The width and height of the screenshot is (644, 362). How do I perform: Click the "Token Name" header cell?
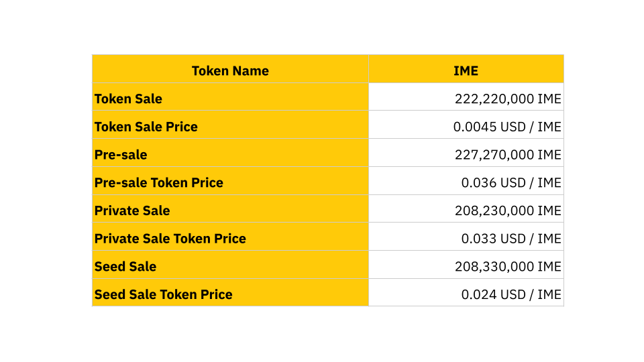pyautogui.click(x=230, y=71)
